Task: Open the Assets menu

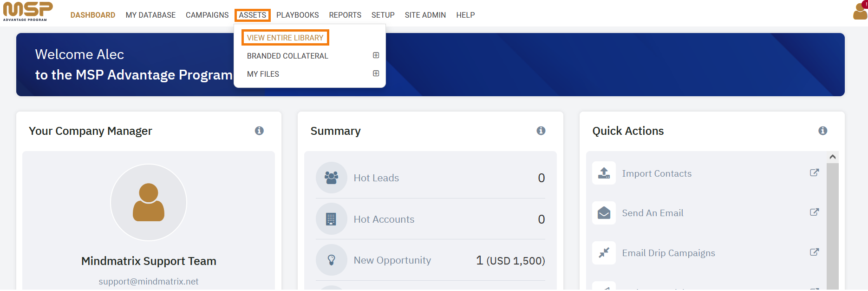Action: 253,15
